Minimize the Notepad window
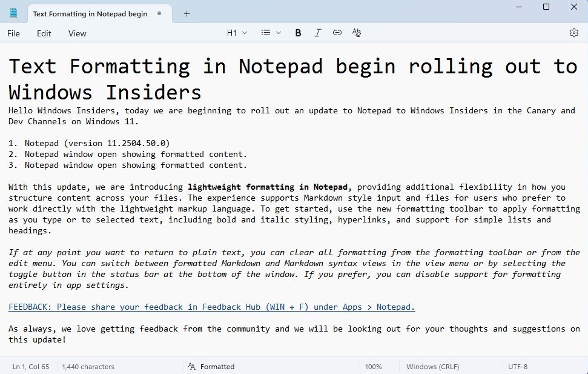 (x=519, y=7)
